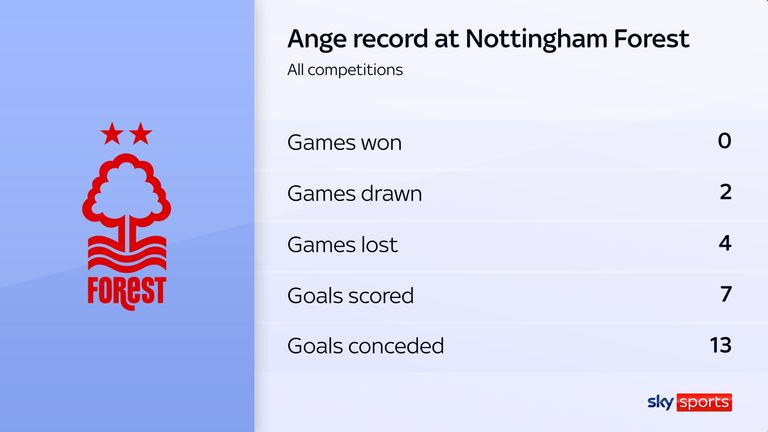The image size is (768, 432).
Task: Click the right red star above crest
Action: point(141,133)
